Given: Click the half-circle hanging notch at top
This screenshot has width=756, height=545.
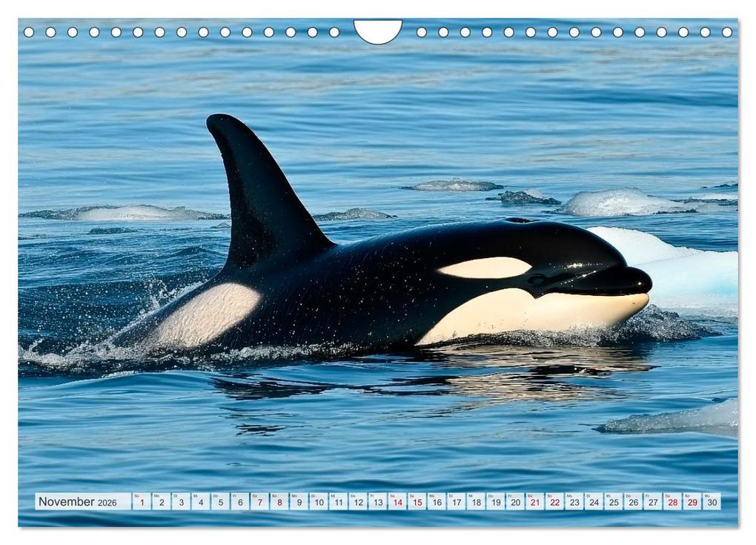Looking at the screenshot, I should click(377, 30).
